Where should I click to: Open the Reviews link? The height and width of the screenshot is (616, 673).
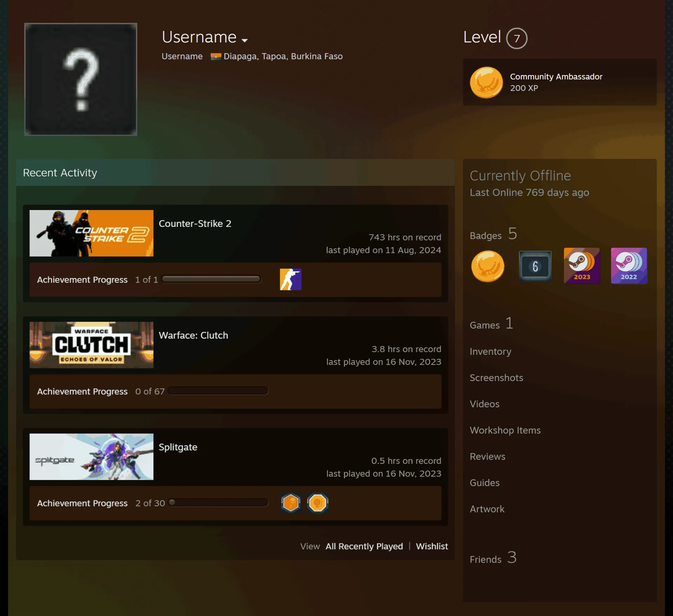[488, 456]
